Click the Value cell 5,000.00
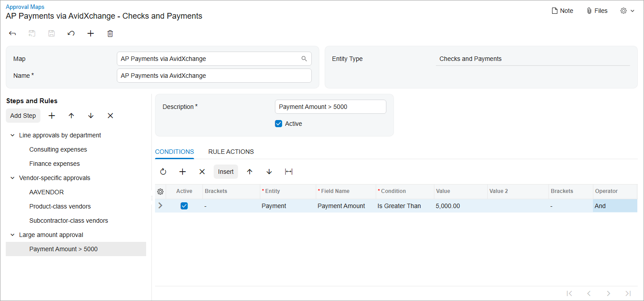This screenshot has height=301, width=644. point(461,206)
